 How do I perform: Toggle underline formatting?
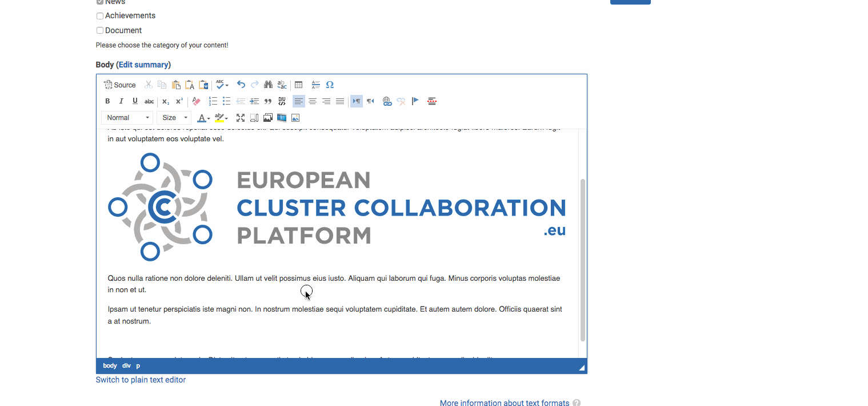point(135,101)
